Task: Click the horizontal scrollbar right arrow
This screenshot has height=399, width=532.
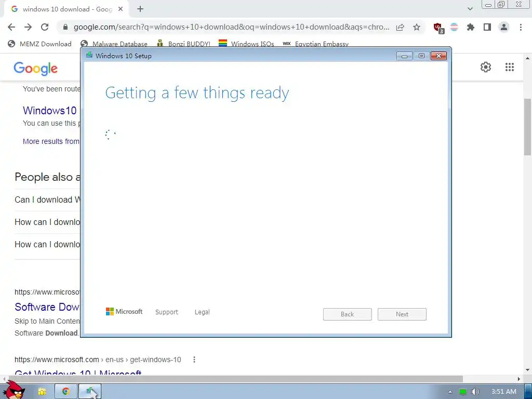Action: [x=519, y=379]
